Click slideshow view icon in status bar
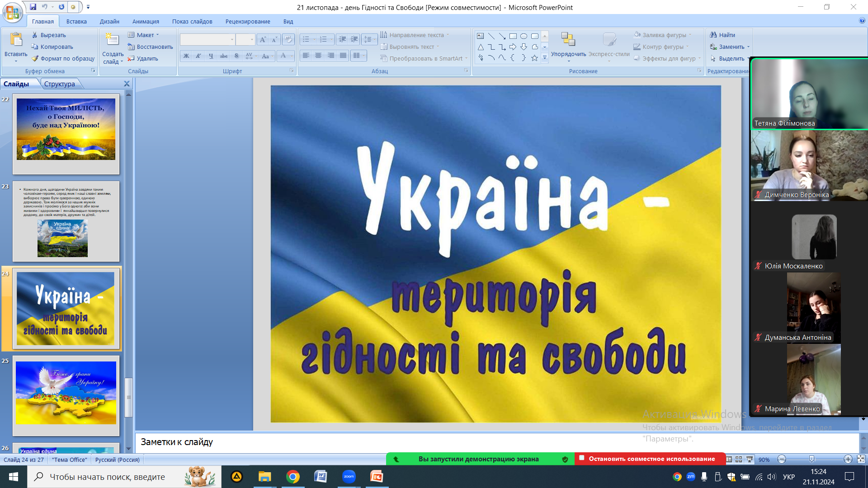This screenshot has width=868, height=488. tap(750, 459)
